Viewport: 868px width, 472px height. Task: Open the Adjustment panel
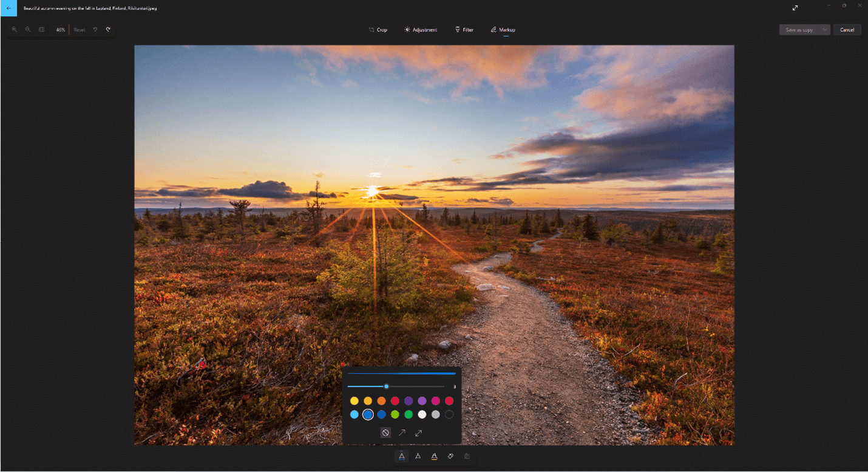[421, 29]
